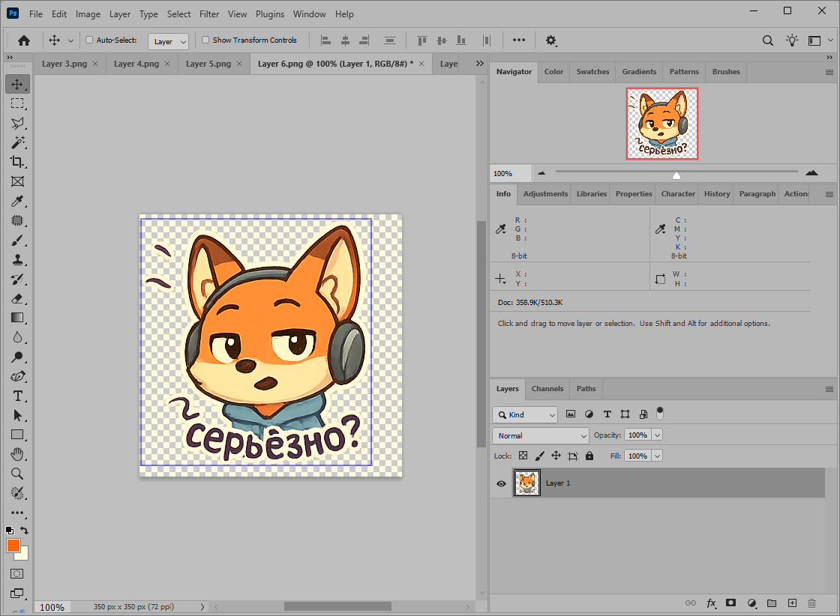Screen dimensions: 840x616
Task: Switch to the Channels tab
Action: [547, 389]
